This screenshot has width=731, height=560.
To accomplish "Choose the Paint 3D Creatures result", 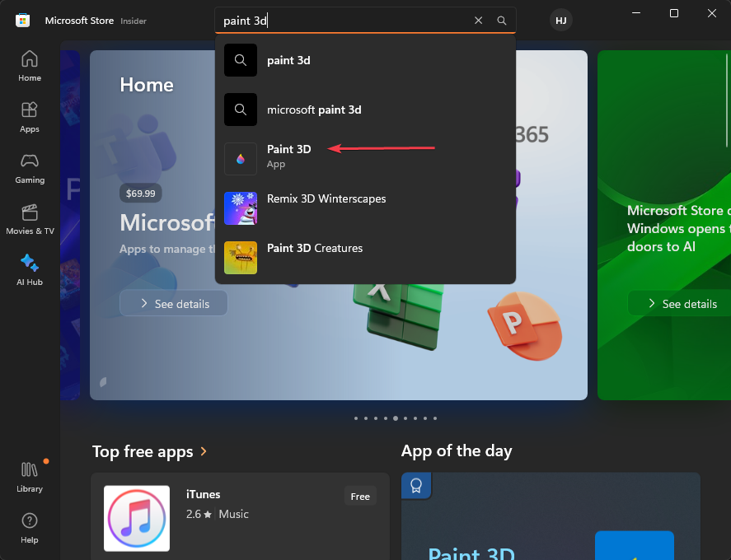I will tap(366, 258).
